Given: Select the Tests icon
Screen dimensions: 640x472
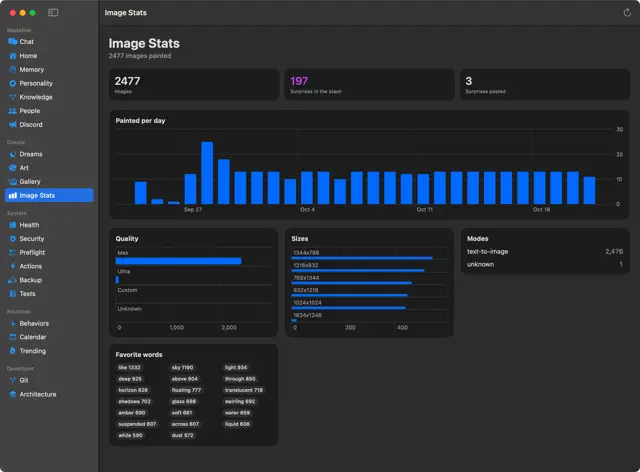Looking at the screenshot, I should coord(13,294).
